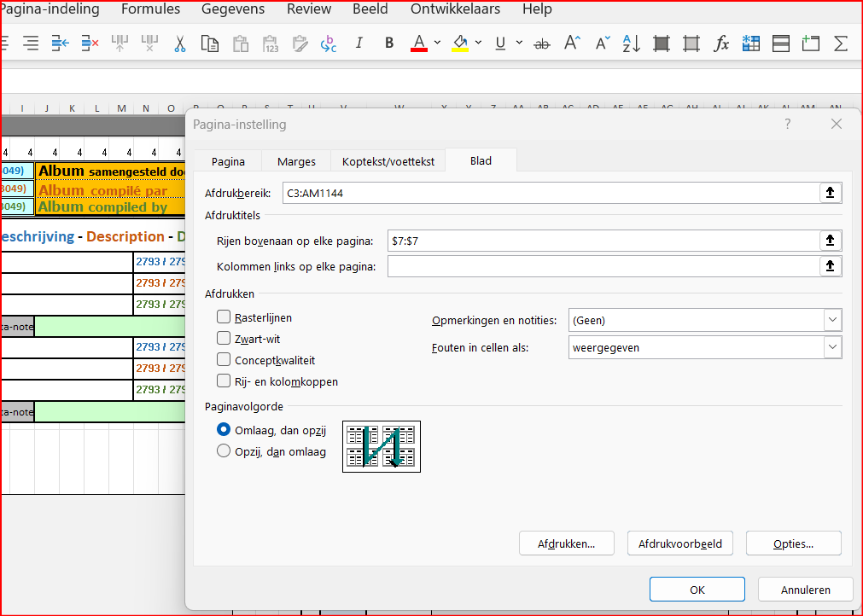Image resolution: width=863 pixels, height=616 pixels.
Task: Click the delete row icon with red X
Action: pyautogui.click(x=90, y=43)
